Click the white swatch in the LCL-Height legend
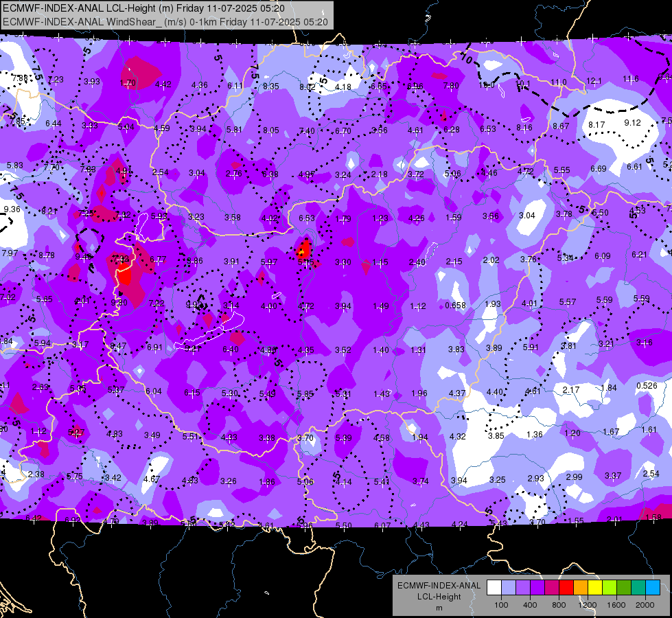672x618 pixels. 494,588
